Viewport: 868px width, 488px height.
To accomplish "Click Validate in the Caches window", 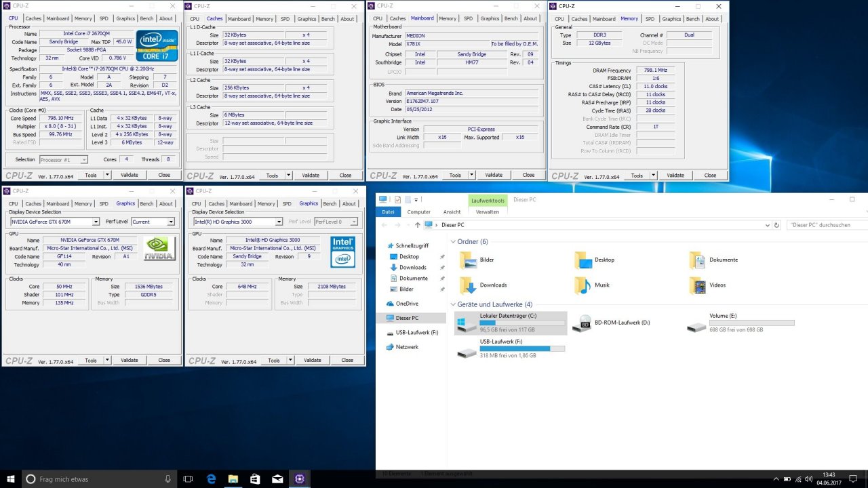I will [x=311, y=175].
